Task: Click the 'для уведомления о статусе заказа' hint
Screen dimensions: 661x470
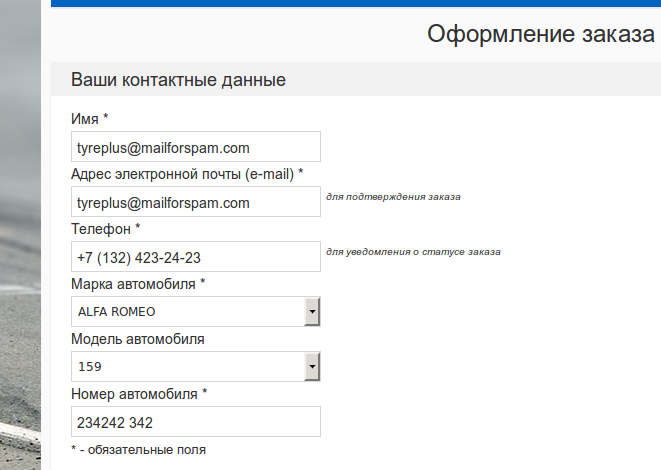Action: [x=413, y=252]
